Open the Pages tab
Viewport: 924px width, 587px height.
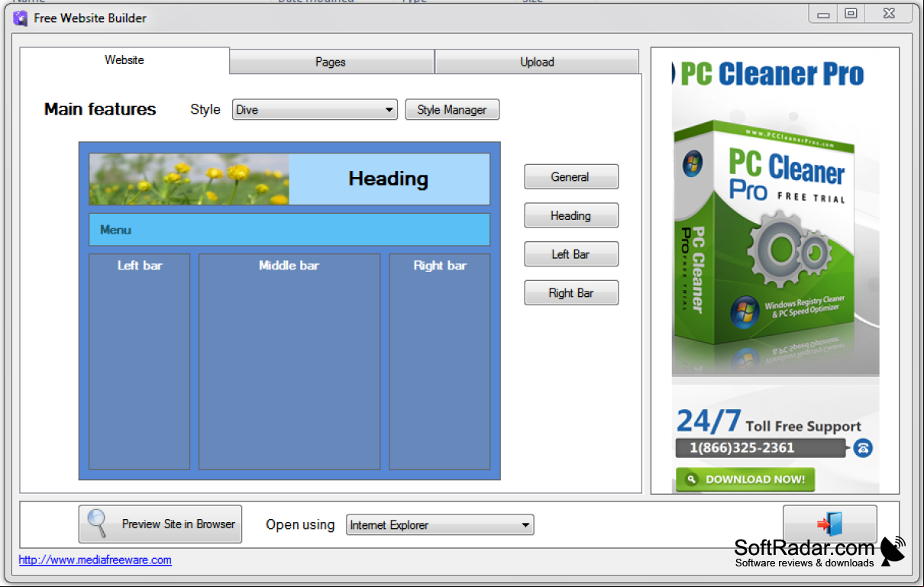[331, 62]
